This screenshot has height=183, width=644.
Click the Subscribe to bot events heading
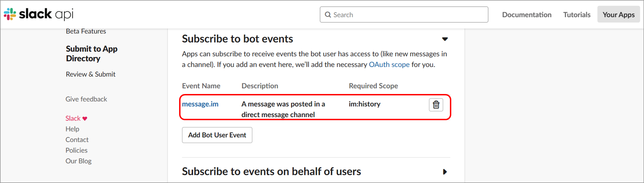point(237,39)
